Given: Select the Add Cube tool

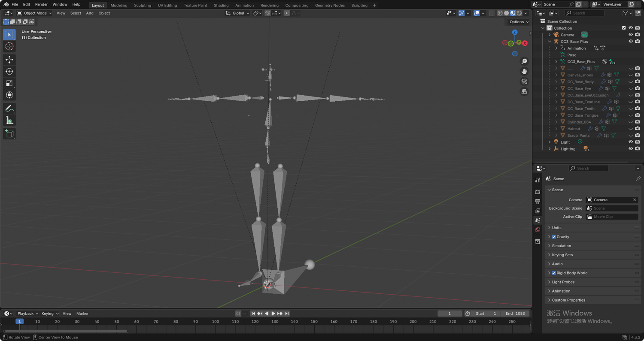Looking at the screenshot, I should (9, 134).
